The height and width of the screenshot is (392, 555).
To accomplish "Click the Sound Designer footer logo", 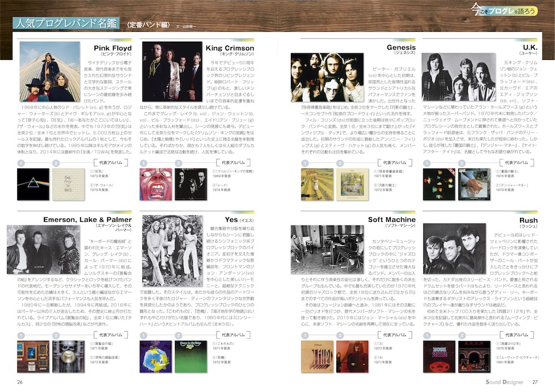I will point(504,382).
